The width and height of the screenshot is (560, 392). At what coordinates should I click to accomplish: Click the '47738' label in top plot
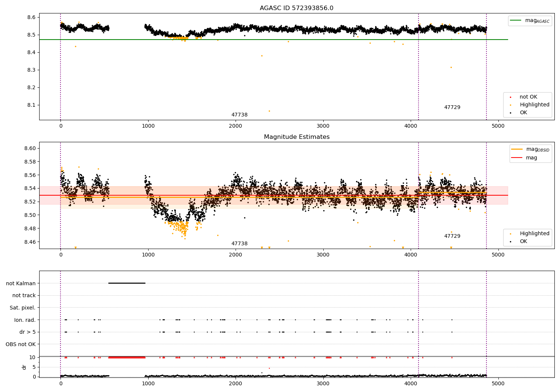(239, 115)
